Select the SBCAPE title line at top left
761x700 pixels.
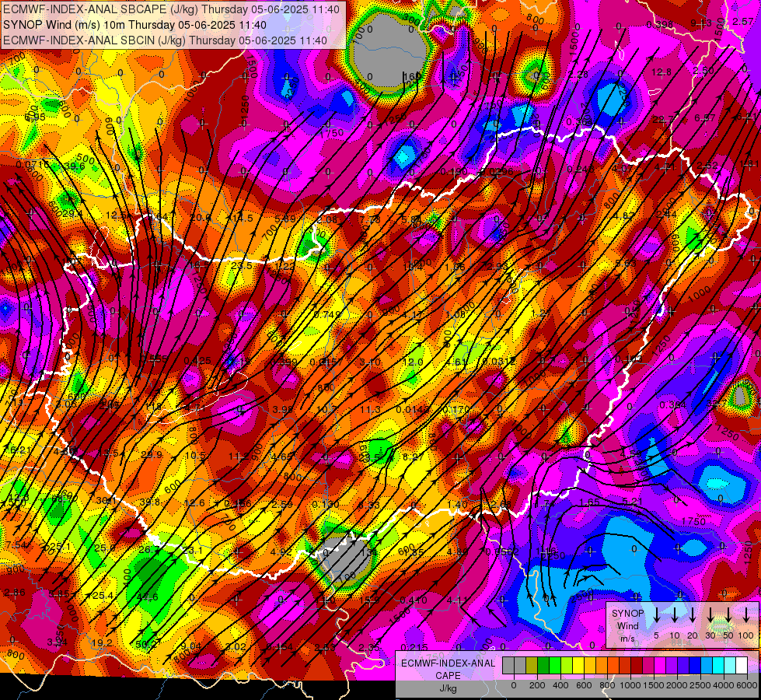click(x=171, y=9)
